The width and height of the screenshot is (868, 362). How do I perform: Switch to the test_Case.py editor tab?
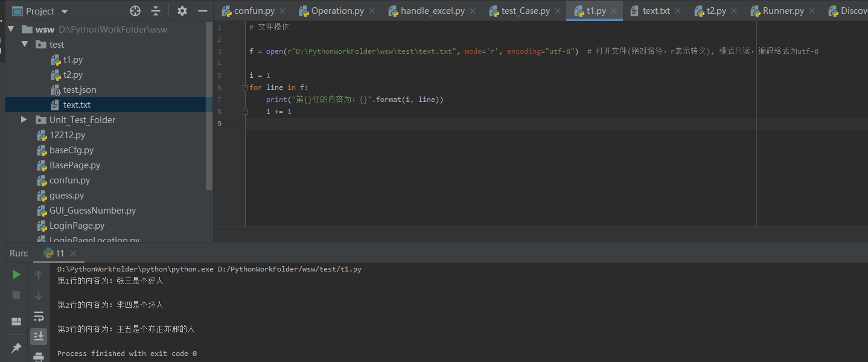coord(526,11)
